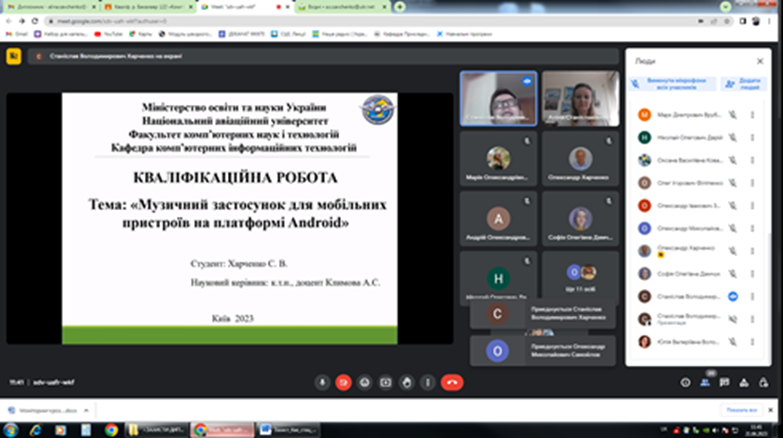
Task: Mute participant Оксана Василівна
Action: point(733,160)
